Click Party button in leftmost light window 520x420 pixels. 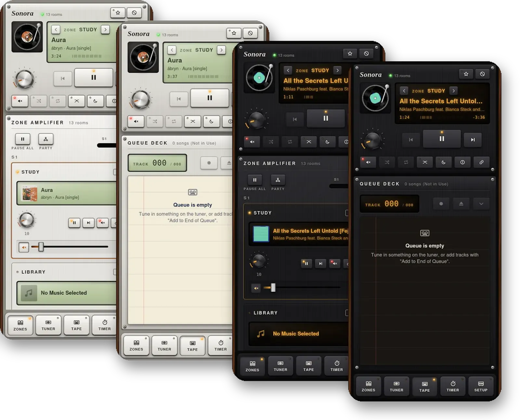(x=46, y=139)
